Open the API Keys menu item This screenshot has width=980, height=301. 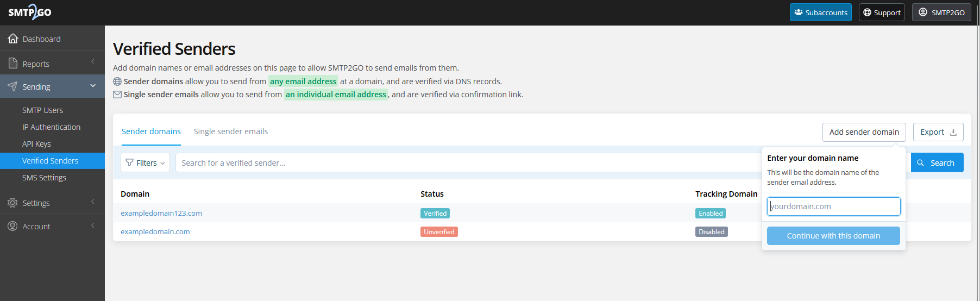(36, 144)
